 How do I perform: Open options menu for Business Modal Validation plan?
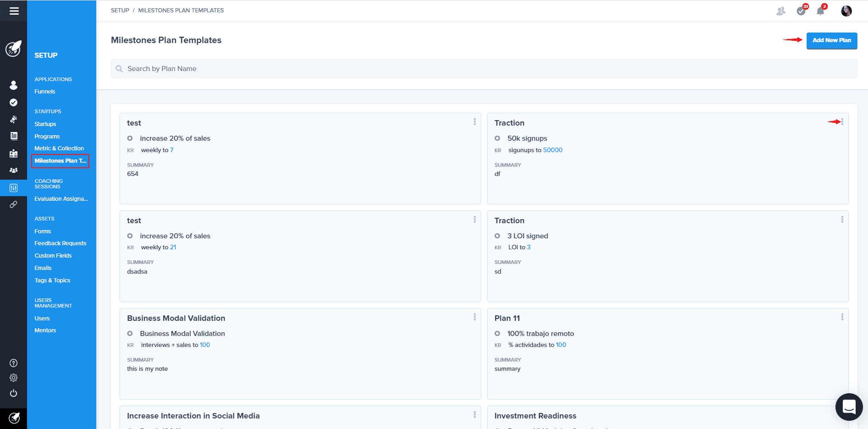tap(475, 317)
